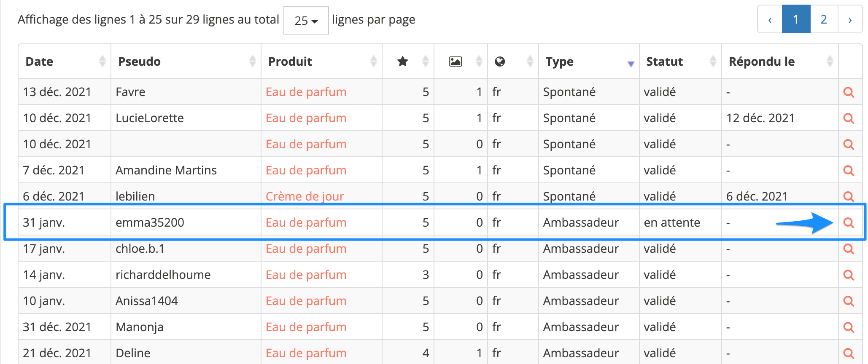
Task: Sort by the star rating column
Action: coord(407,62)
